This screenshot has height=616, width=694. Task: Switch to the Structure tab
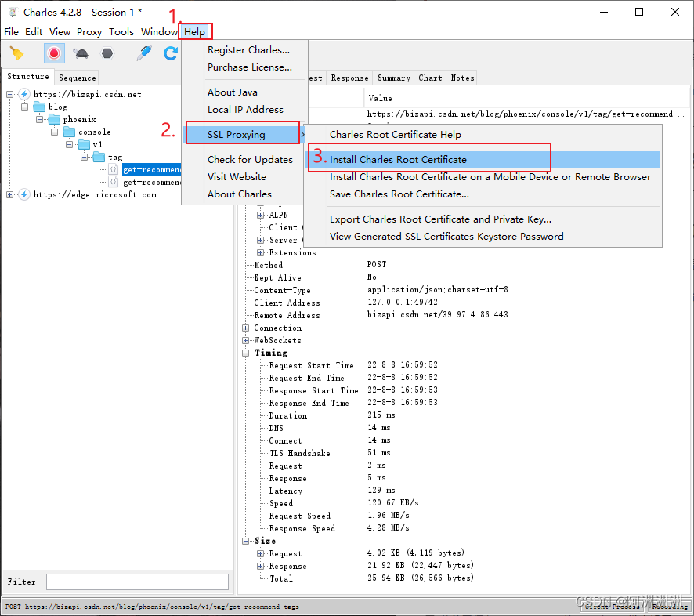(x=28, y=77)
